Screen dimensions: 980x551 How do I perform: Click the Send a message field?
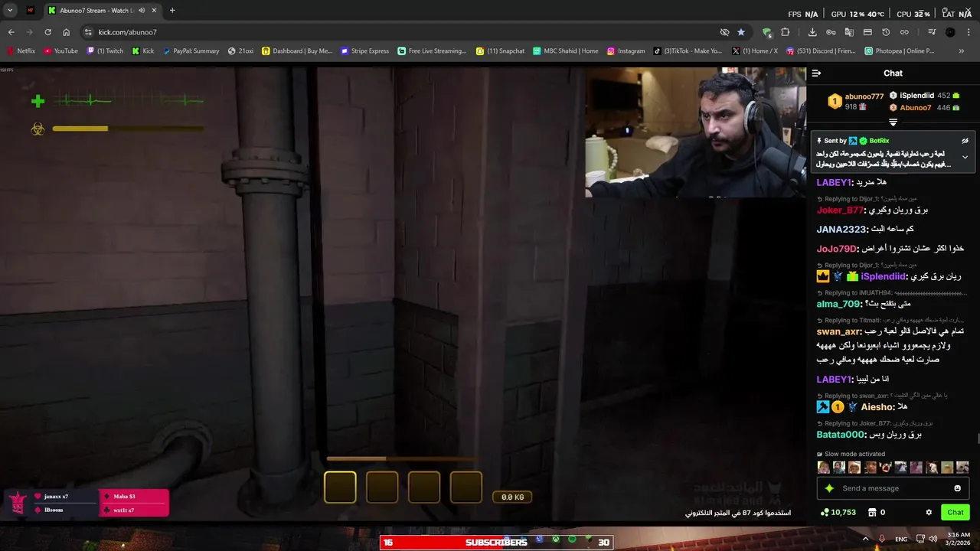[x=893, y=488]
